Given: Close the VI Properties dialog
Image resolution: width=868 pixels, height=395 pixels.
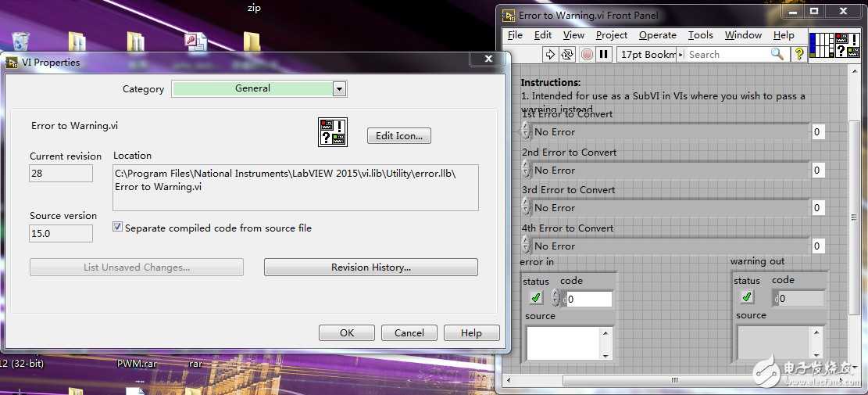Looking at the screenshot, I should point(488,58).
